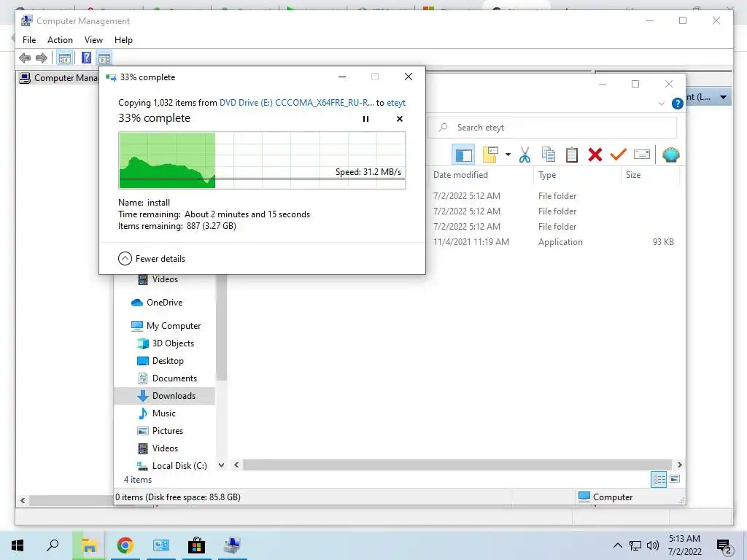Click the blue Help icon in management toolbar
Image resolution: width=747 pixels, height=560 pixels.
[x=86, y=58]
